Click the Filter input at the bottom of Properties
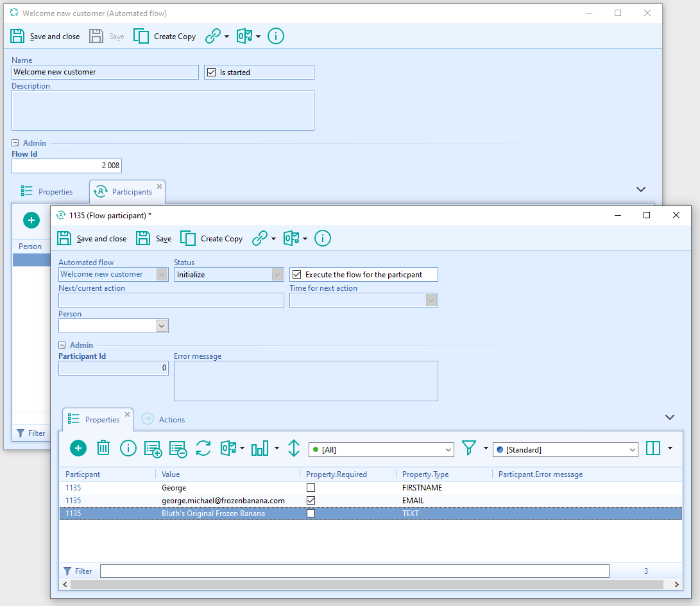700x606 pixels. click(x=353, y=571)
